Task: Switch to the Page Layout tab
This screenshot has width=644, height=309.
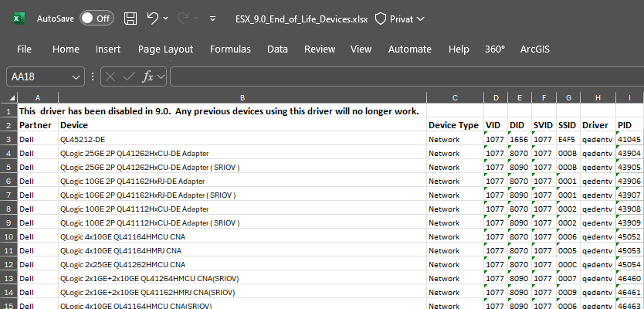Action: pos(165,49)
